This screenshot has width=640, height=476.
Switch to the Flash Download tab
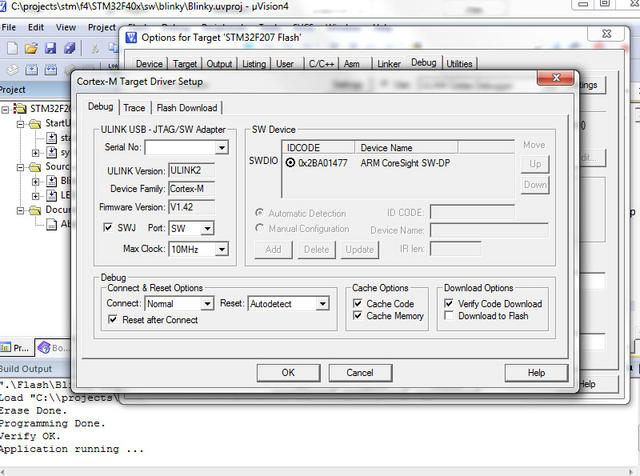click(x=187, y=108)
